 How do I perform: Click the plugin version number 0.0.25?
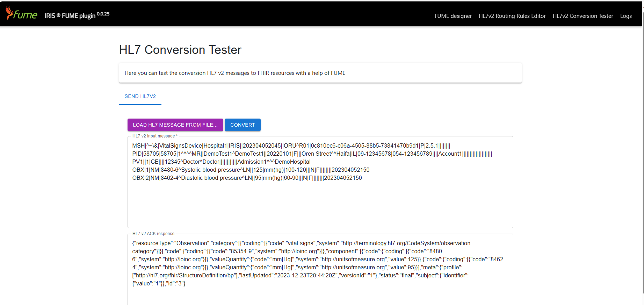point(103,14)
